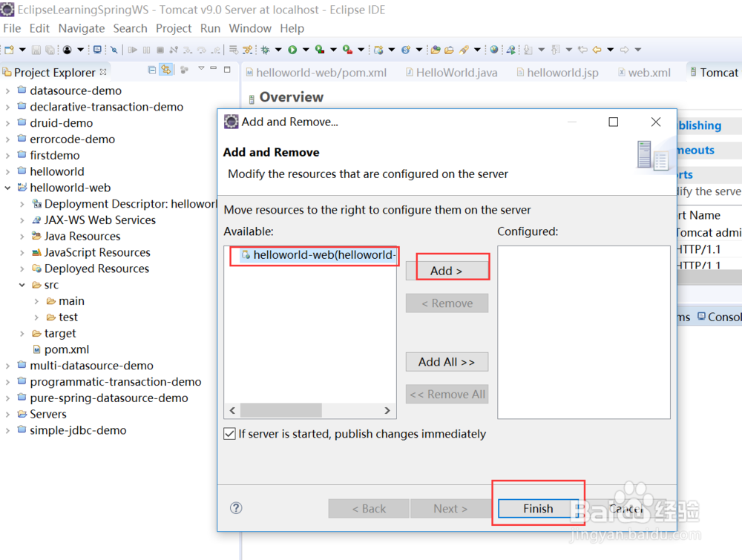Image resolution: width=742 pixels, height=560 pixels.
Task: Click the Open Type folder icon
Action: (436, 50)
